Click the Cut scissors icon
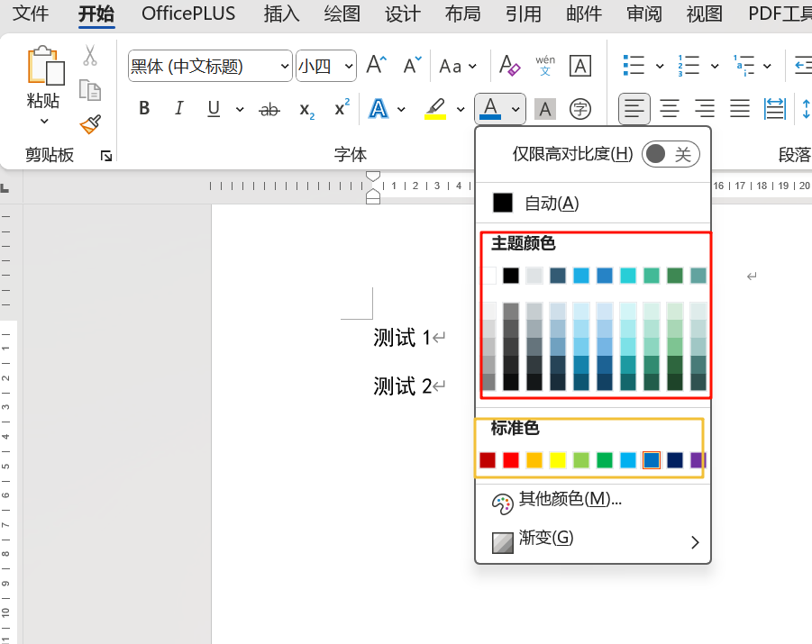 click(90, 56)
